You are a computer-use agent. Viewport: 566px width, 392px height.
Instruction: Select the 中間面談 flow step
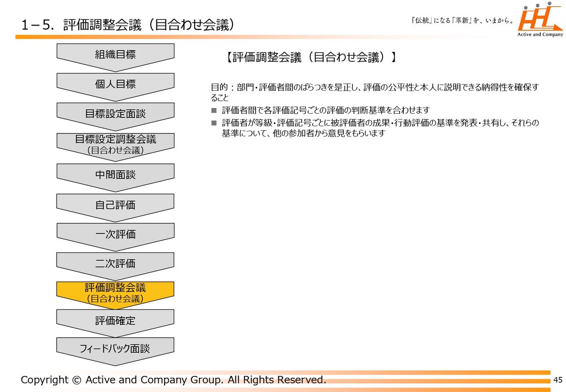(116, 175)
